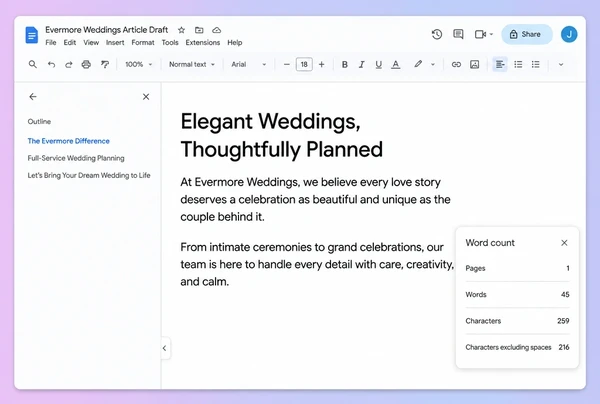Open the Tools menu
The width and height of the screenshot is (600, 404).
coord(170,42)
